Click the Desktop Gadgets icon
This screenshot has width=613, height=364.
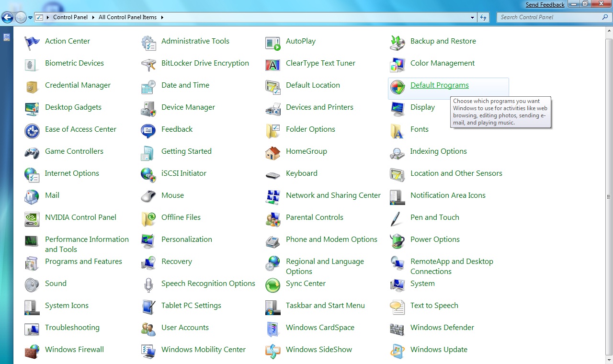(x=32, y=109)
